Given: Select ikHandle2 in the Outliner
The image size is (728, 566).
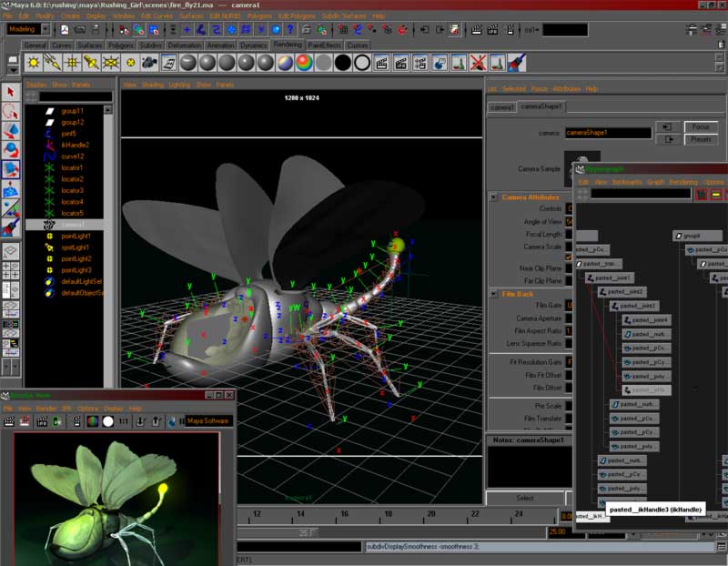Looking at the screenshot, I should (x=76, y=145).
